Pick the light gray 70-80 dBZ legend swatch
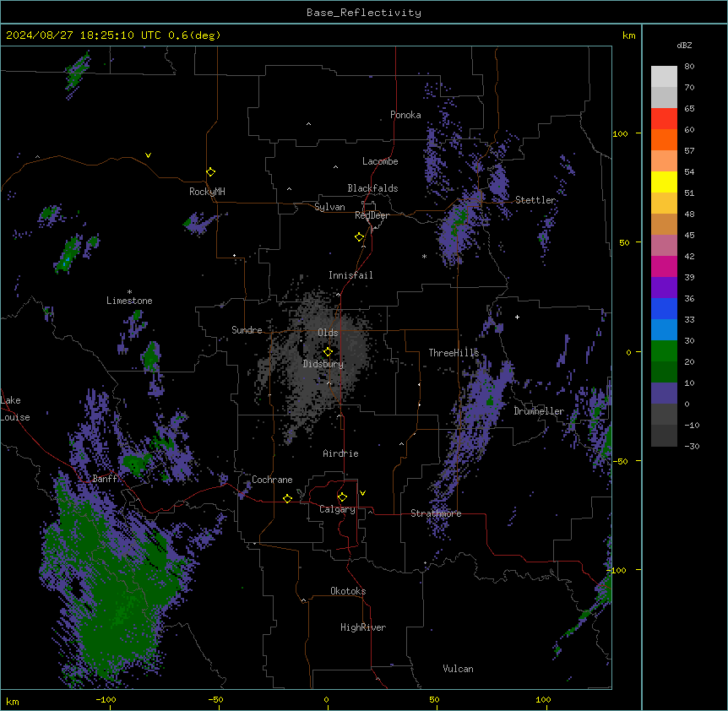This screenshot has height=711, width=728. click(664, 77)
